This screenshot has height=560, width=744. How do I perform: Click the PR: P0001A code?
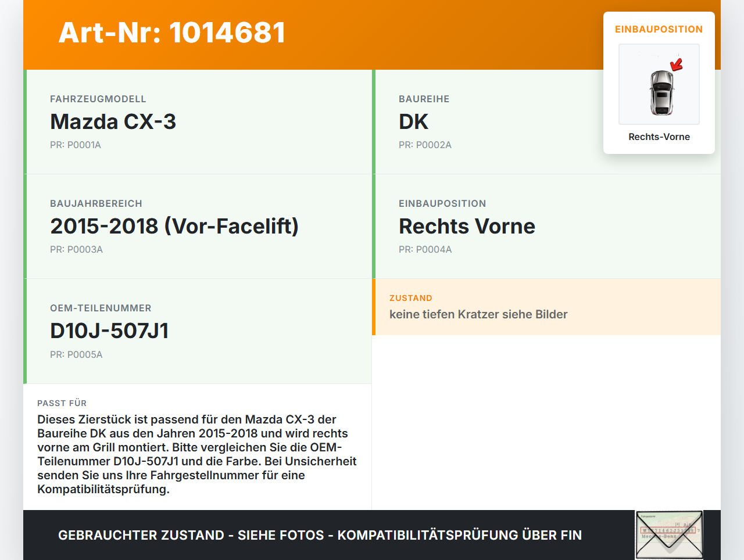point(76,145)
